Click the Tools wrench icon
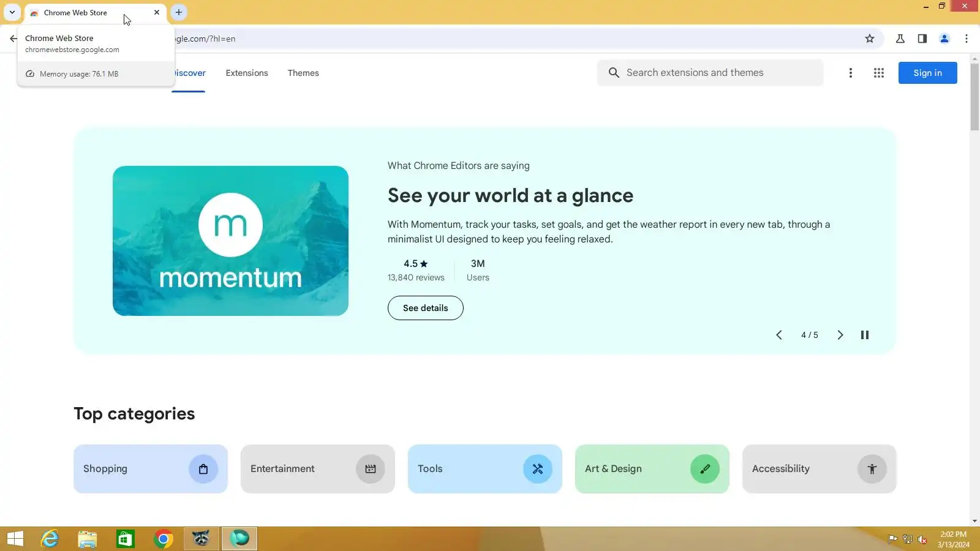 click(538, 469)
